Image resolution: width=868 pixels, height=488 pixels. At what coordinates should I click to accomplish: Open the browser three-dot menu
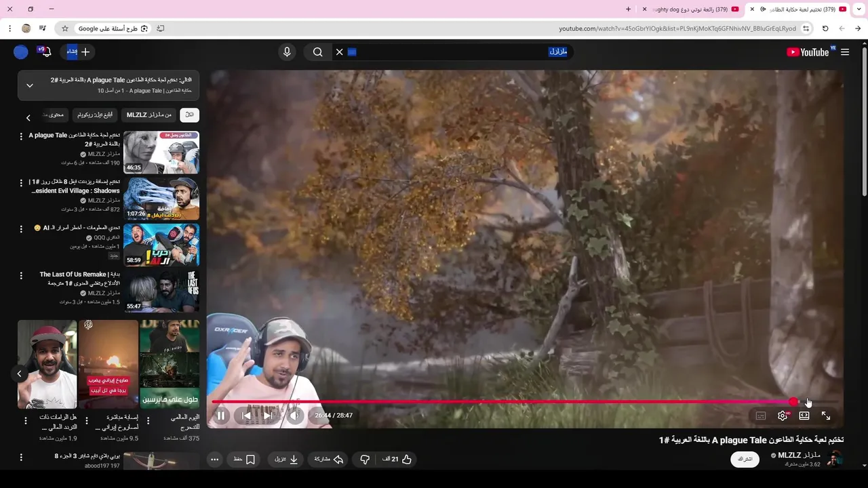[x=9, y=28]
